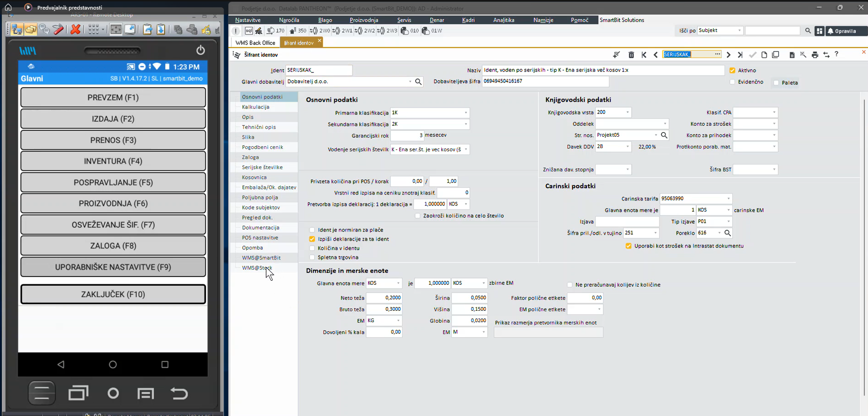868x416 pixels.
Task: Open the 350 shortcut toolbar icon
Action: click(x=298, y=31)
